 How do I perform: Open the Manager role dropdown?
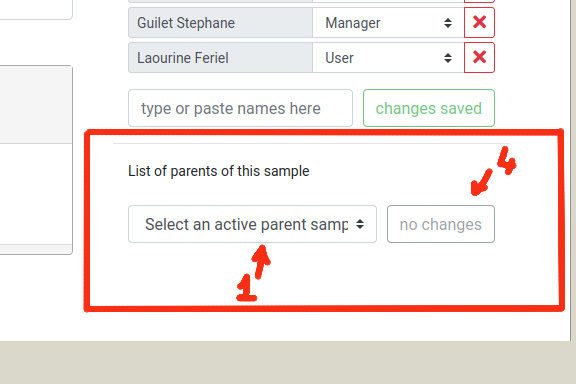pos(388,23)
